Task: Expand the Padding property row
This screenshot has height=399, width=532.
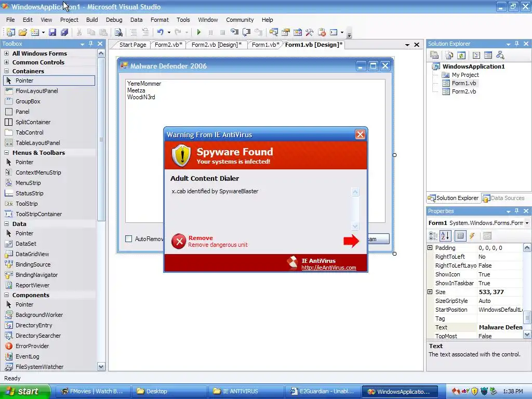Action: click(430, 248)
